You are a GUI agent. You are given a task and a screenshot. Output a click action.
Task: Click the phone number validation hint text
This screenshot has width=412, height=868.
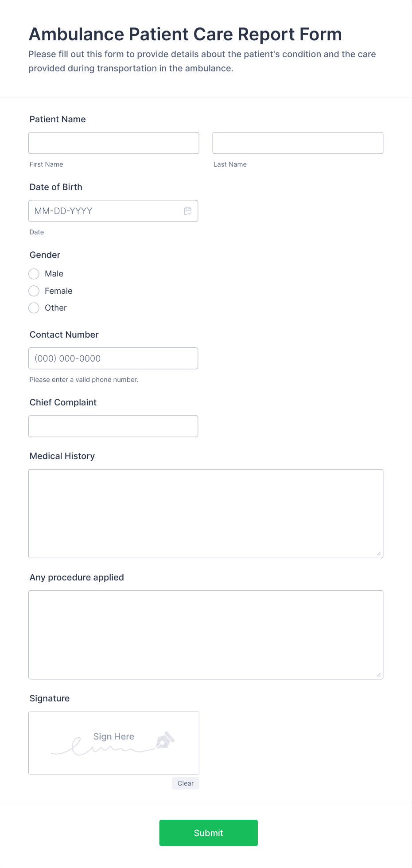pyautogui.click(x=83, y=380)
